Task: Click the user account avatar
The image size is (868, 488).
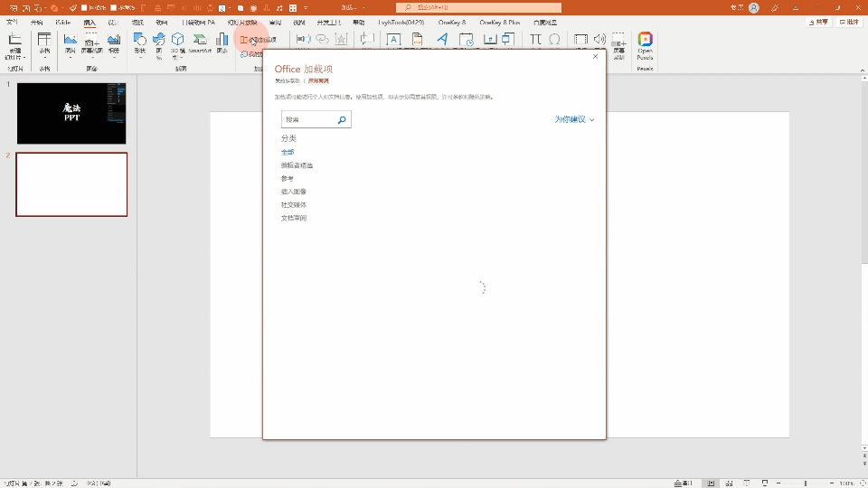Action: (x=753, y=8)
